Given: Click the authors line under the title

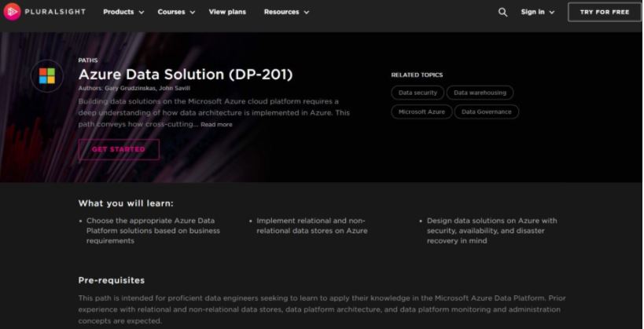Looking at the screenshot, I should [134, 89].
